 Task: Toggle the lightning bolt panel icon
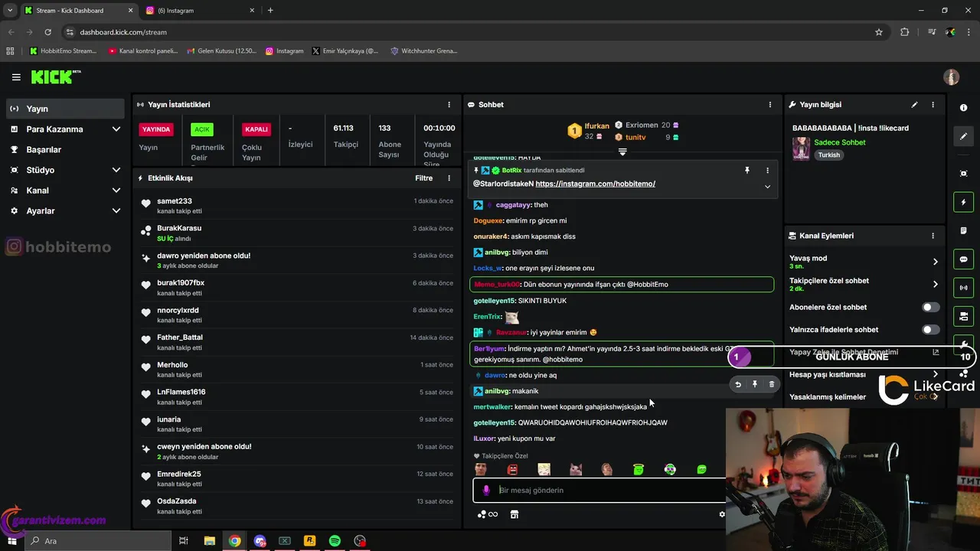point(964,203)
